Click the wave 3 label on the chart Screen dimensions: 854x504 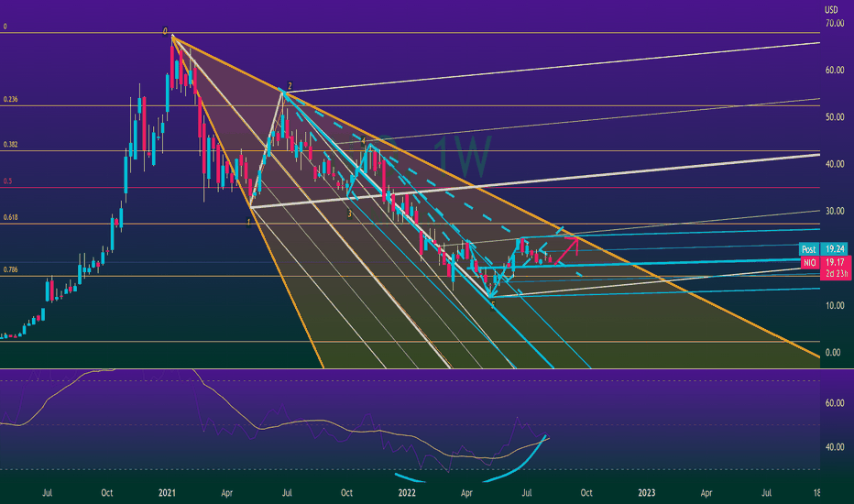click(350, 214)
